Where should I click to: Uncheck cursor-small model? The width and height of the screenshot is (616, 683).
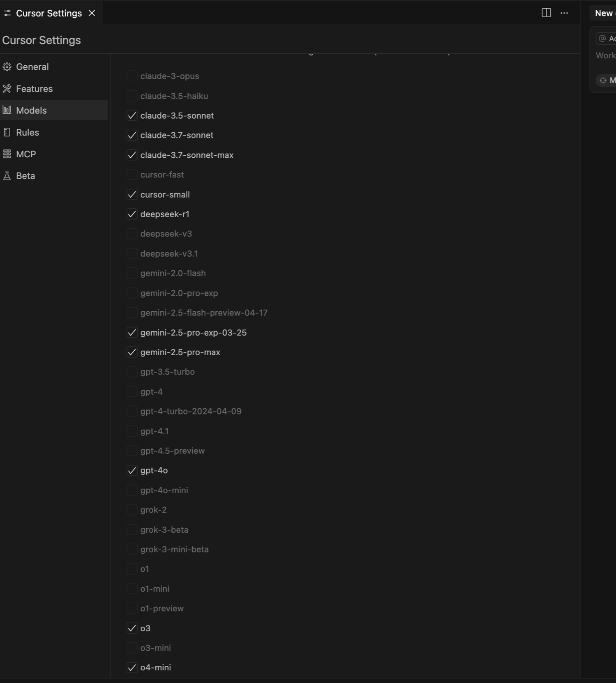132,194
